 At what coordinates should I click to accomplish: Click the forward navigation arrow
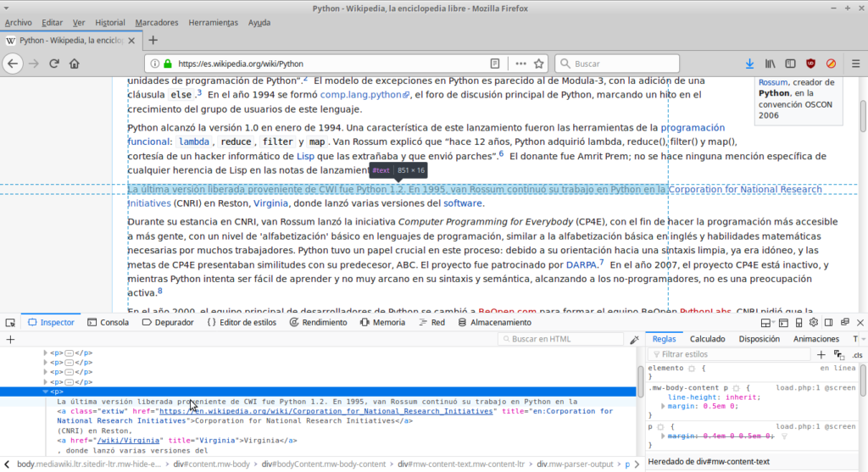(34, 64)
